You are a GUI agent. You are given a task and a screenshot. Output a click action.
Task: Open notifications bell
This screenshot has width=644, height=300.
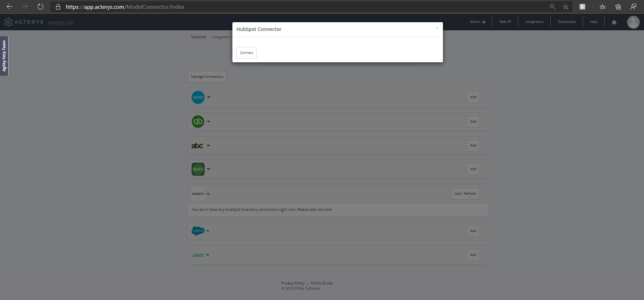tap(614, 22)
